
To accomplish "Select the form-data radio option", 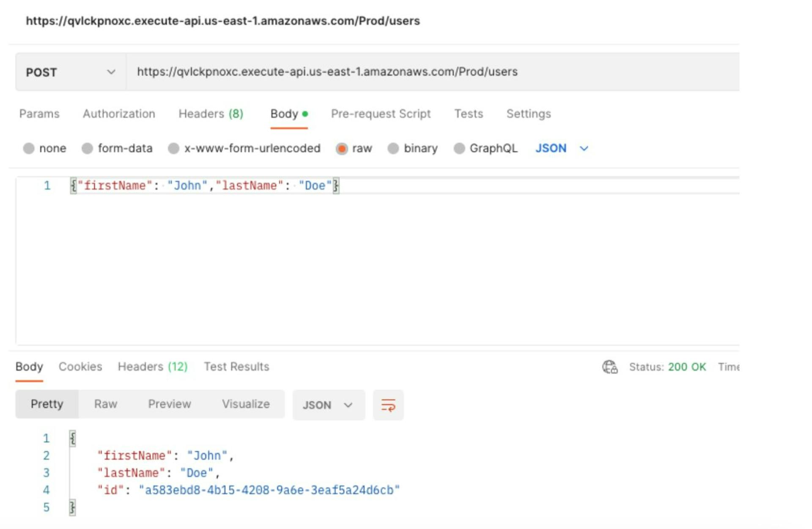I will point(88,148).
